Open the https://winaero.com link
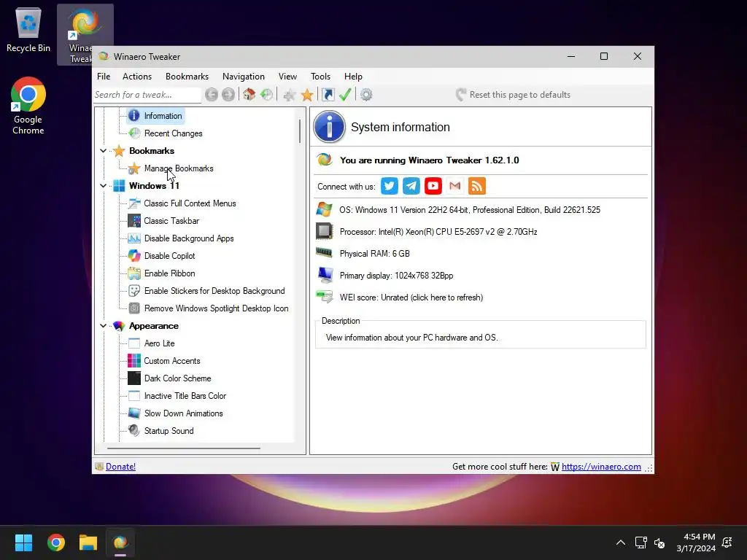747x560 pixels. 601,467
